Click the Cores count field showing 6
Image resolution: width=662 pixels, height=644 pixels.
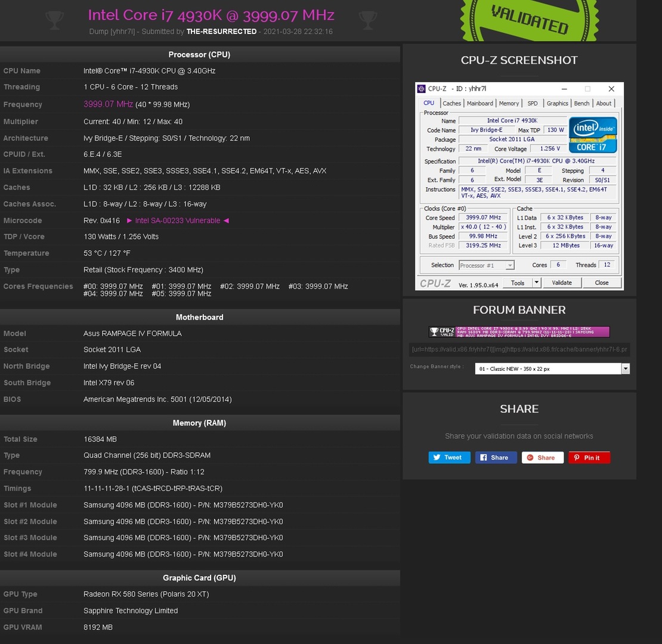point(558,265)
